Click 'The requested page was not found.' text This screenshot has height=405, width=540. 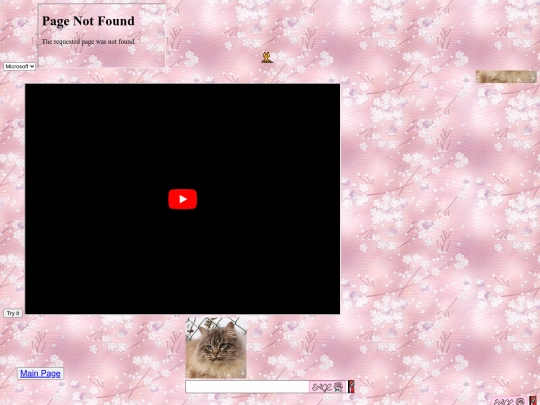[89, 42]
